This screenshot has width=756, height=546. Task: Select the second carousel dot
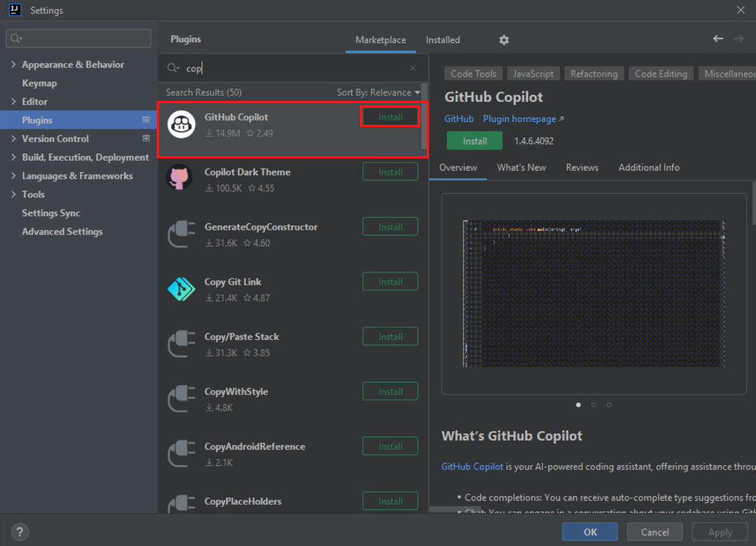pyautogui.click(x=593, y=405)
